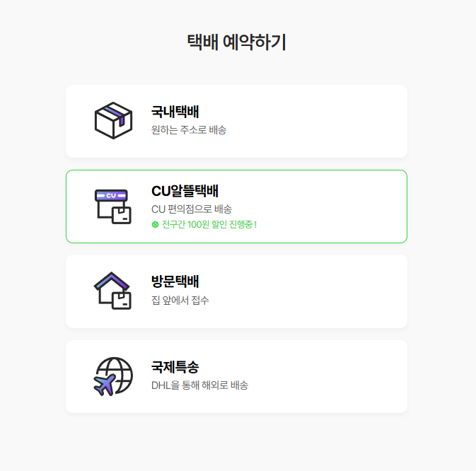Choose the 방문택배 title

[x=175, y=281]
